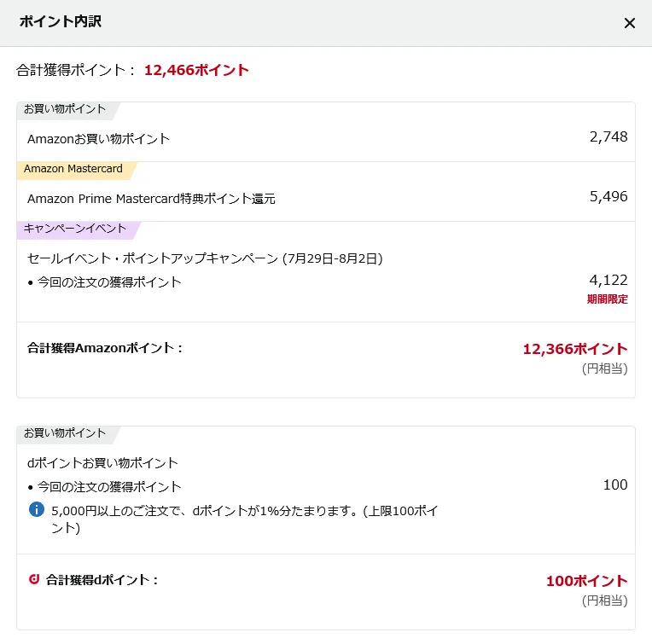The image size is (652, 644).
Task: Click the Amazonお買い物ポイント row text
Action: tap(98, 139)
